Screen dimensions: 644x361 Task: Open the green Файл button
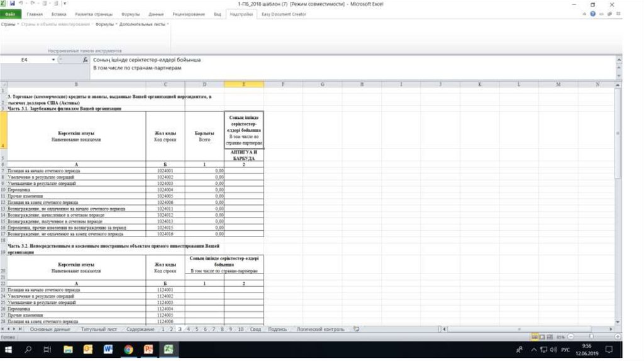coord(10,14)
